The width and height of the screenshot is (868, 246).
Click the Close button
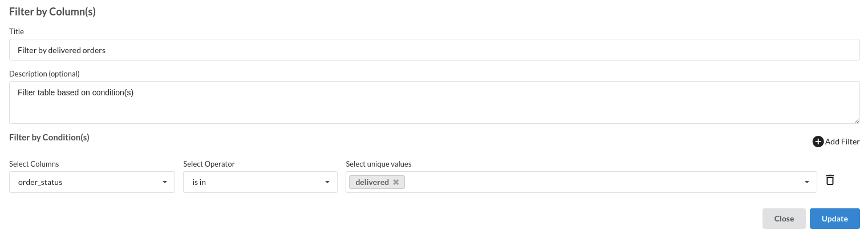pos(784,219)
